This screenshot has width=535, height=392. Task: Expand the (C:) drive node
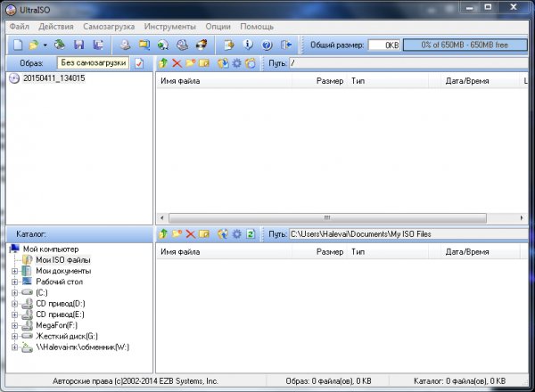(14, 293)
